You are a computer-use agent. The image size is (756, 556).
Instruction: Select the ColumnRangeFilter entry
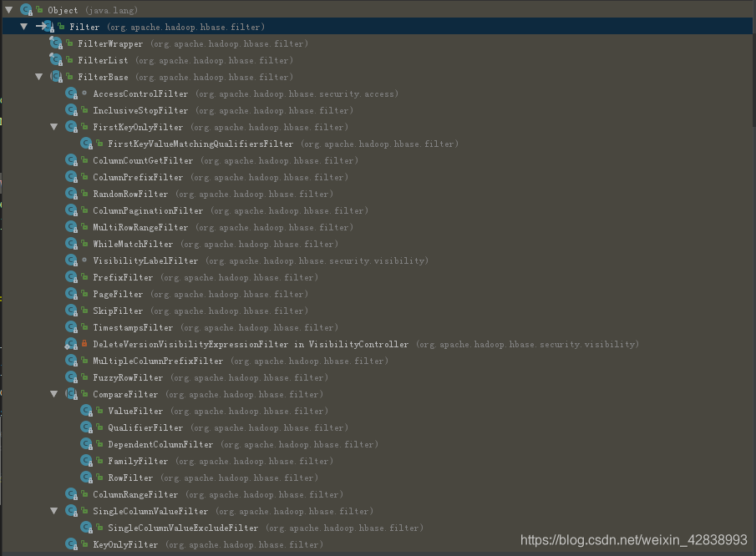(x=218, y=494)
